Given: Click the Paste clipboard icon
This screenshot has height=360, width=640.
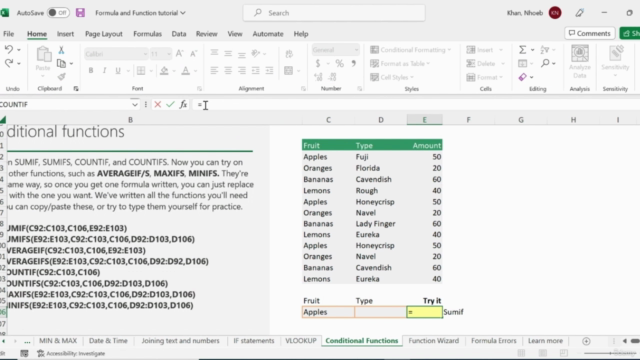Looking at the screenshot, I should pos(43,54).
